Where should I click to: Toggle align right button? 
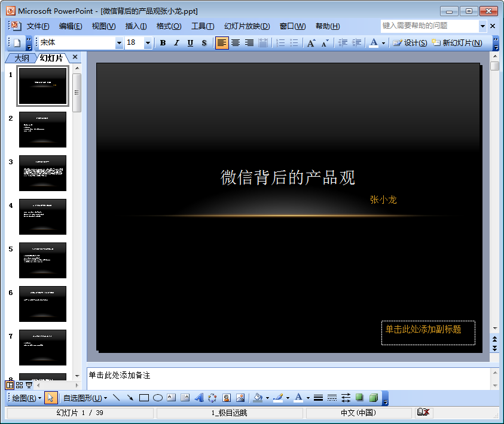tap(249, 42)
